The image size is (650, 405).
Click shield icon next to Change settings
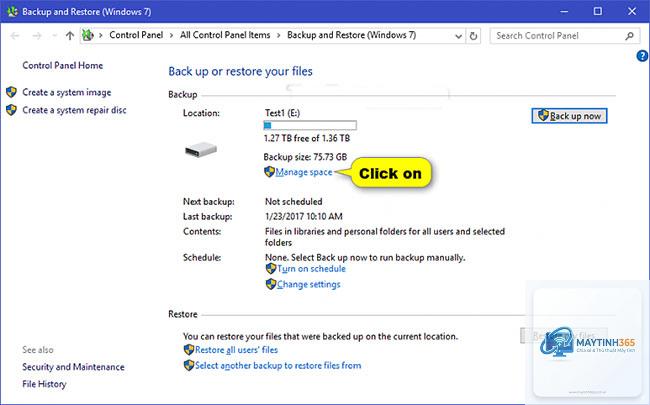(271, 284)
